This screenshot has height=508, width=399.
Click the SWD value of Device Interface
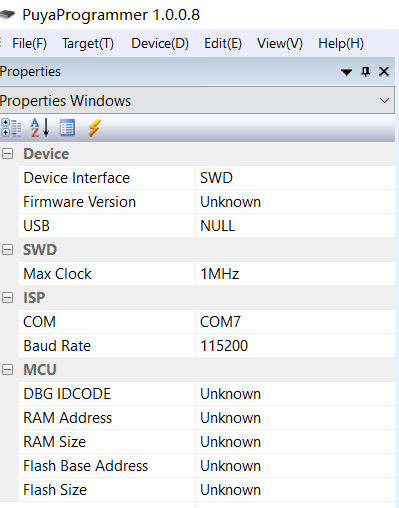[216, 178]
